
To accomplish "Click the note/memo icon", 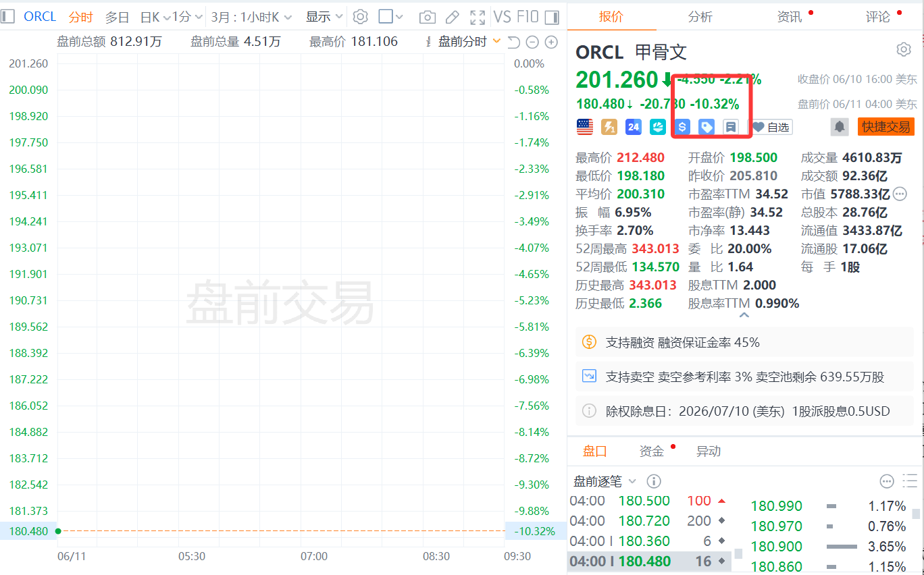I will [730, 126].
